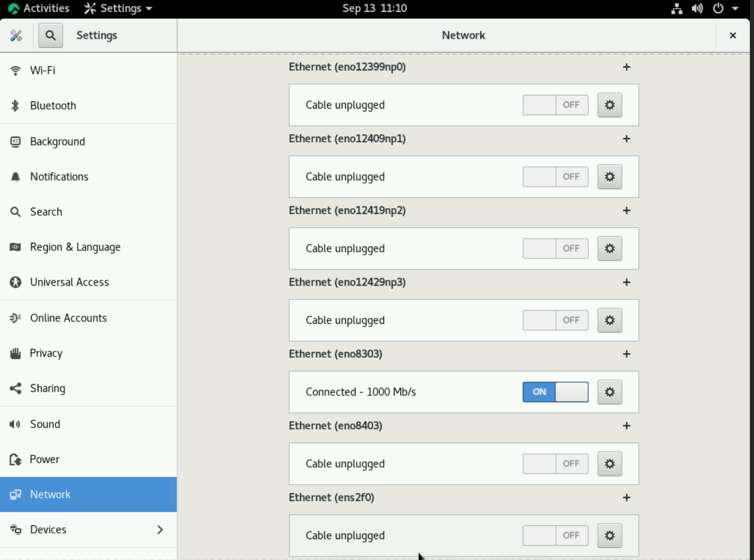The image size is (754, 560).
Task: Enable the ens2f0 Ethernet switch
Action: [555, 536]
